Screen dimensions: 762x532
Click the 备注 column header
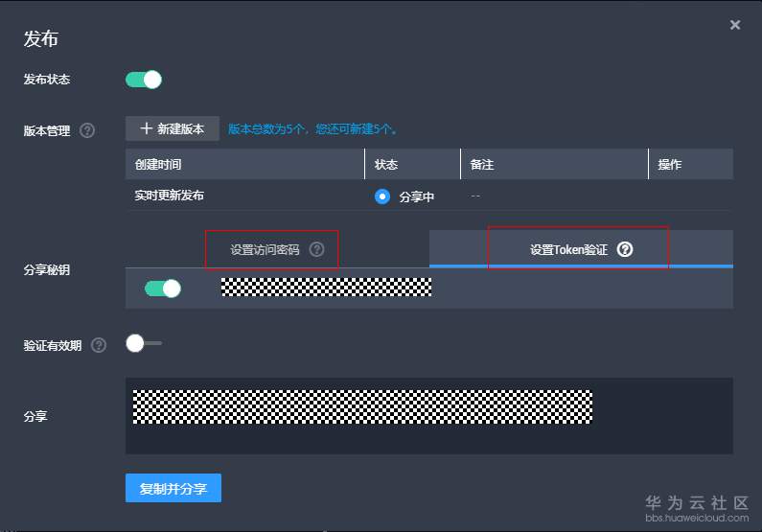tap(554, 164)
